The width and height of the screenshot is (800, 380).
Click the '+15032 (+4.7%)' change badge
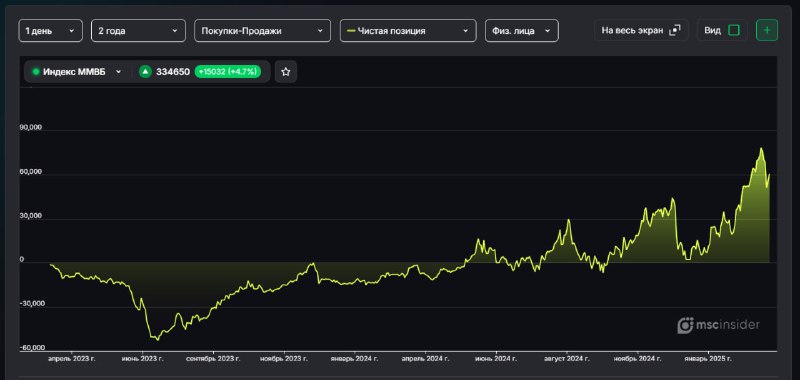228,72
